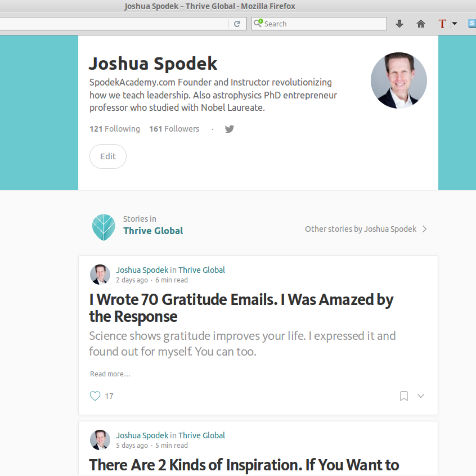Click the 'Science shows gratitude improves your life' subtitle

tap(243, 344)
